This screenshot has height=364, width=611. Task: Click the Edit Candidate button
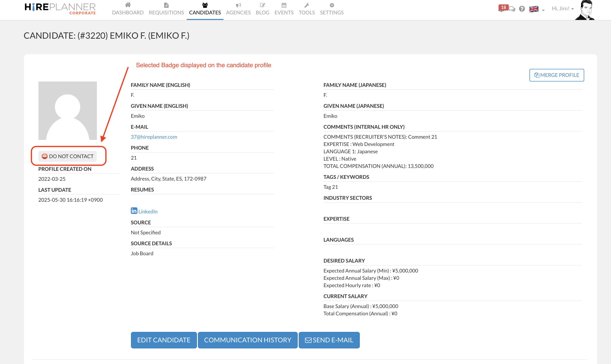[x=164, y=340]
